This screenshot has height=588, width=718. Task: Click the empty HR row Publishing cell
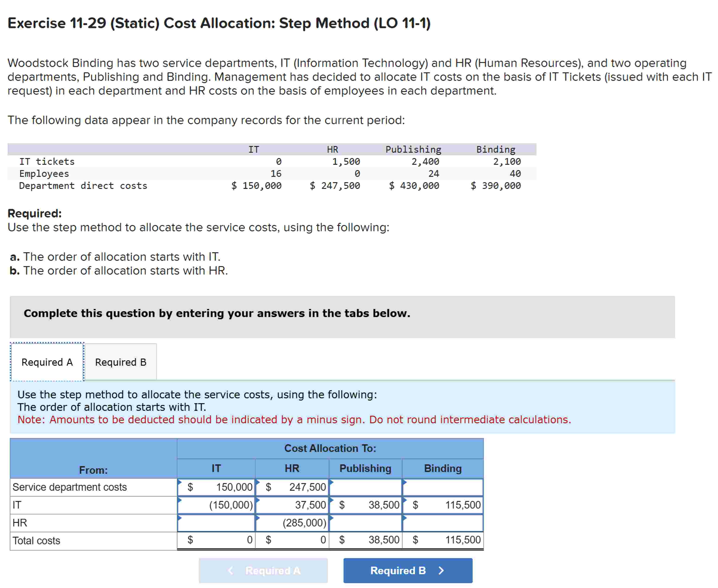pyautogui.click(x=365, y=523)
